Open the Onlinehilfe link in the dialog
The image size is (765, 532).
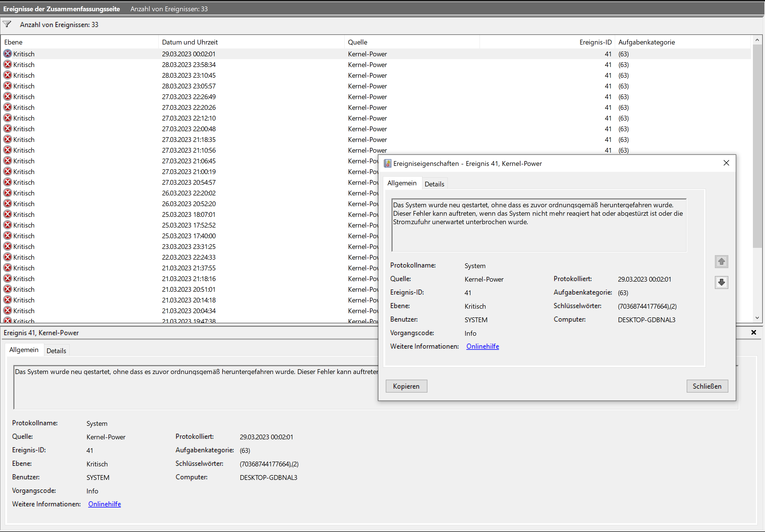tap(482, 346)
